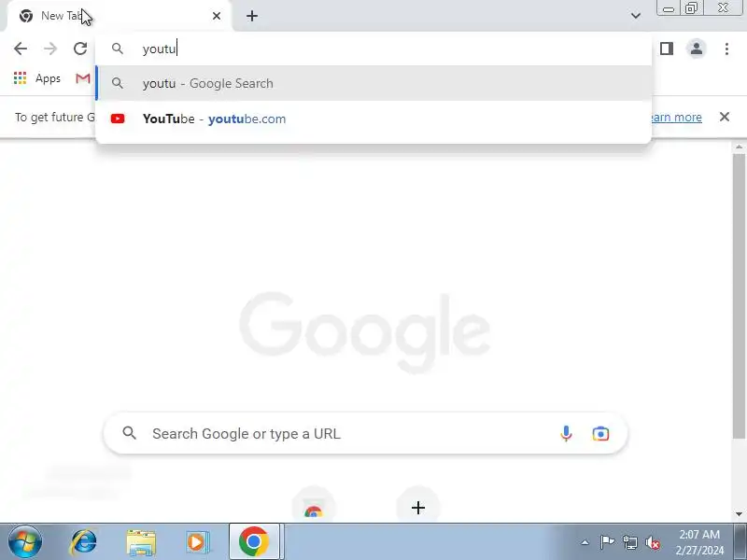Choose the 'youtu - Google Search' suggestion
747x560 pixels.
[373, 83]
